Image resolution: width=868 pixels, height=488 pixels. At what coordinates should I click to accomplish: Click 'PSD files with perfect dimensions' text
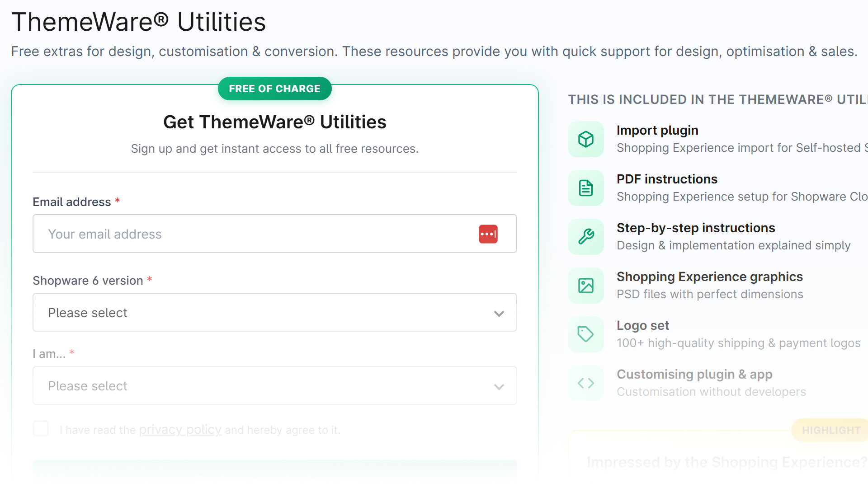710,294
